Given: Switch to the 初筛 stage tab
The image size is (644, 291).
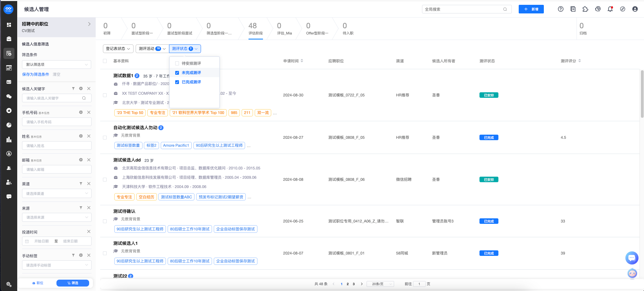Looking at the screenshot, I should 107,29.
